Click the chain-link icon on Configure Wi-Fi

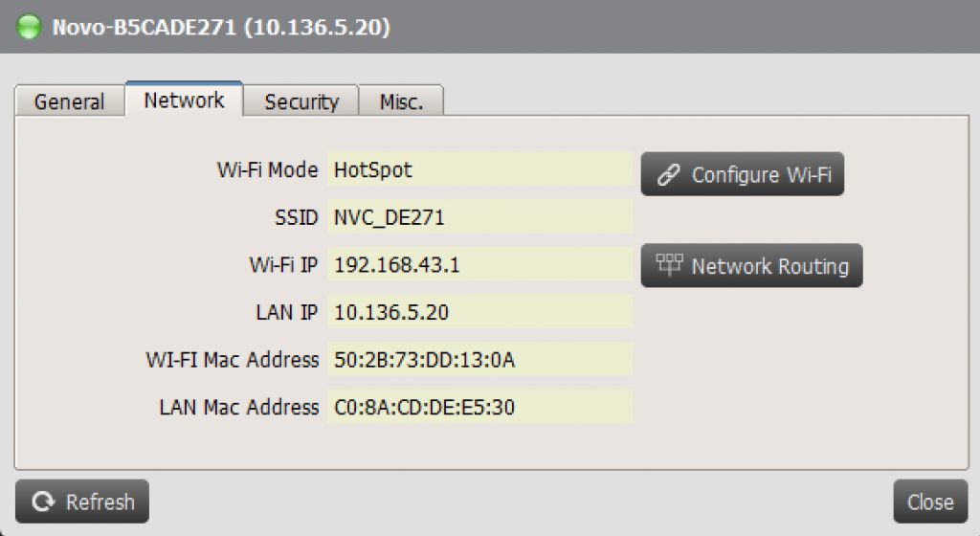(x=668, y=175)
